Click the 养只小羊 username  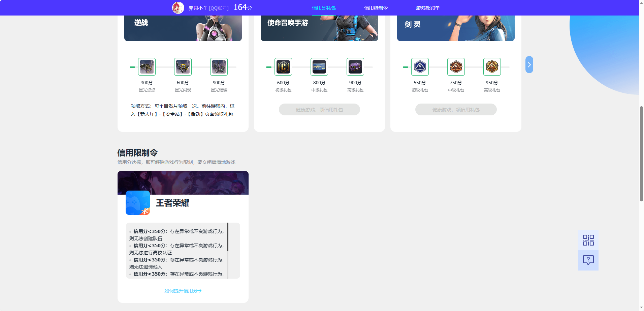point(198,8)
